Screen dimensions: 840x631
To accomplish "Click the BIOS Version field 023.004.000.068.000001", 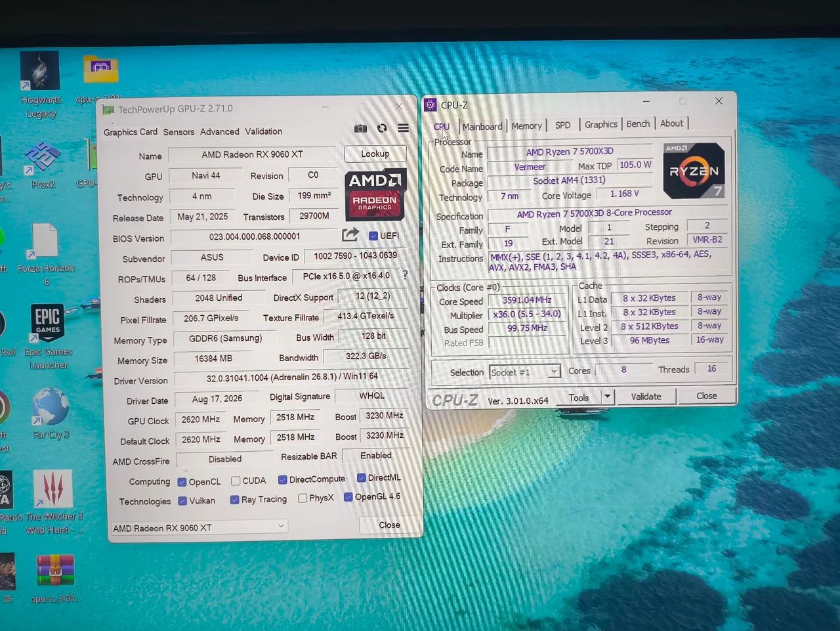I will coord(255,237).
